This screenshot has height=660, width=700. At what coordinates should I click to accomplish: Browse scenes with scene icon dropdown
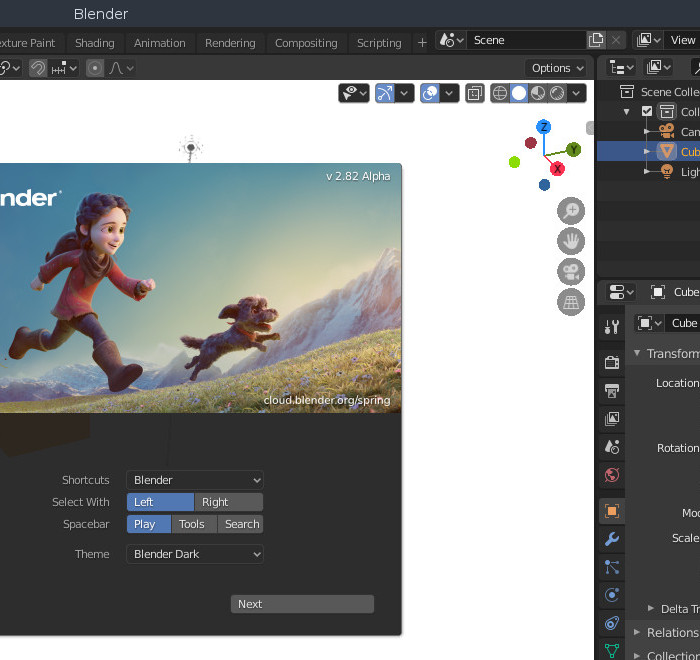(451, 40)
